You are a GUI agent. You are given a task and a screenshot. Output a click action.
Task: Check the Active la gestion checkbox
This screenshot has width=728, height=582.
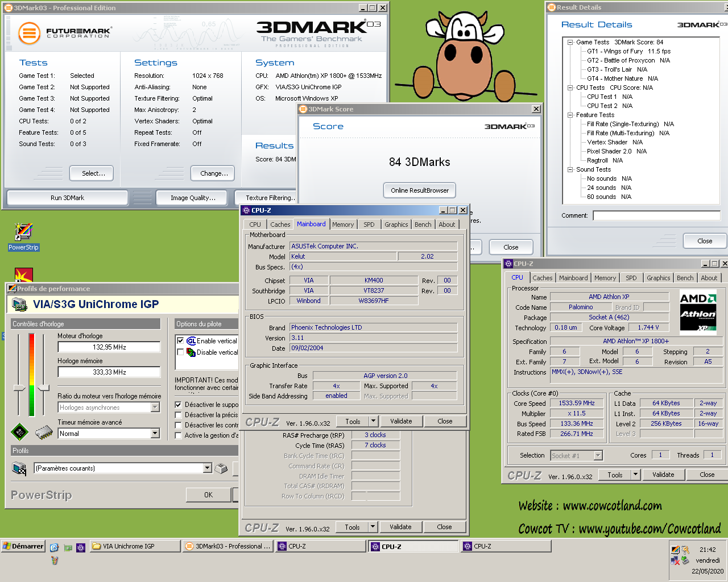[x=178, y=435]
